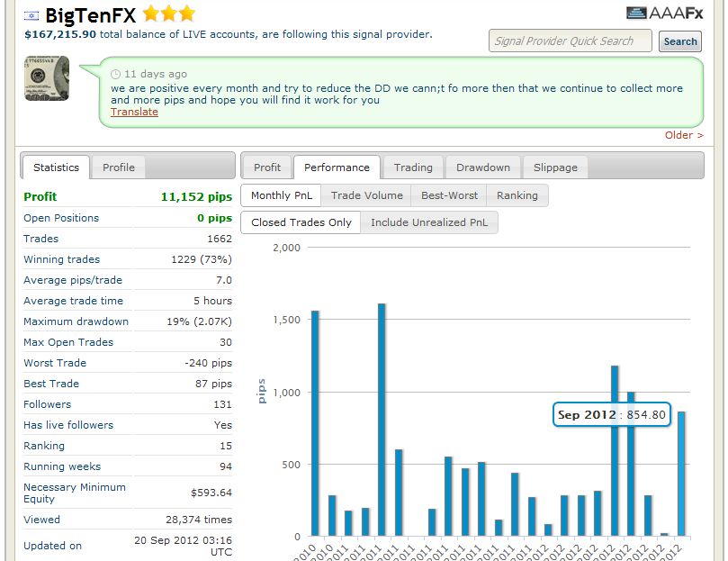
Task: Open the Slippage tab
Action: pos(555,167)
